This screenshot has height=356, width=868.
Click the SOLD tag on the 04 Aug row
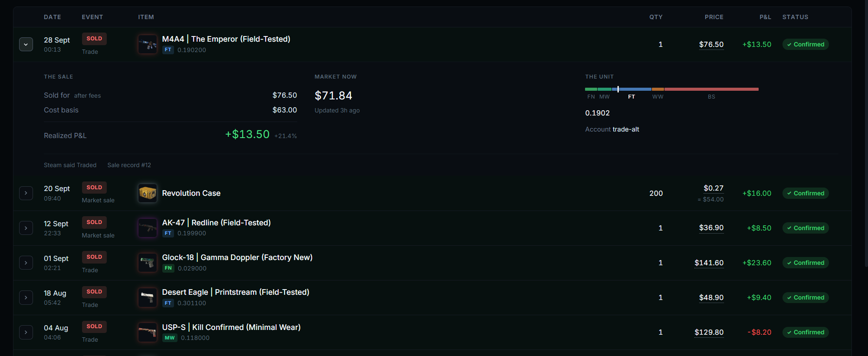point(94,326)
